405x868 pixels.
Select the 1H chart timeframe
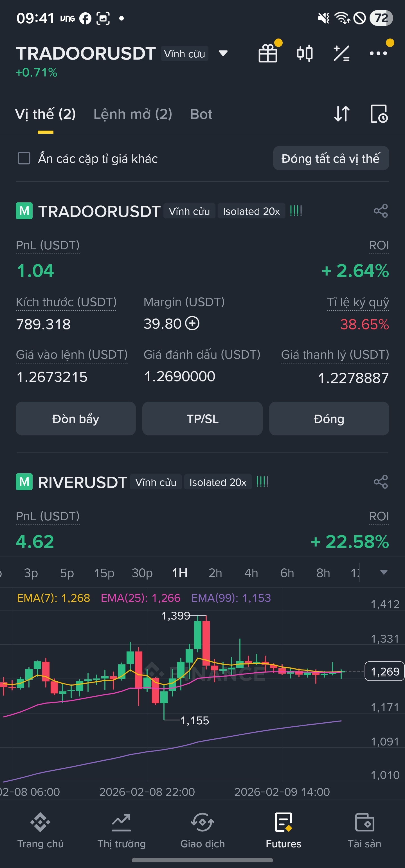180,573
